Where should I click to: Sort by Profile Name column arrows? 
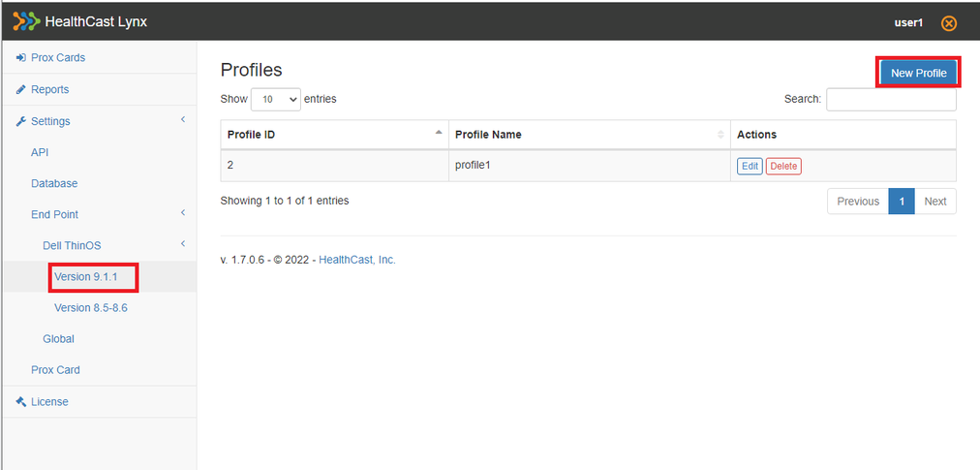pos(720,135)
